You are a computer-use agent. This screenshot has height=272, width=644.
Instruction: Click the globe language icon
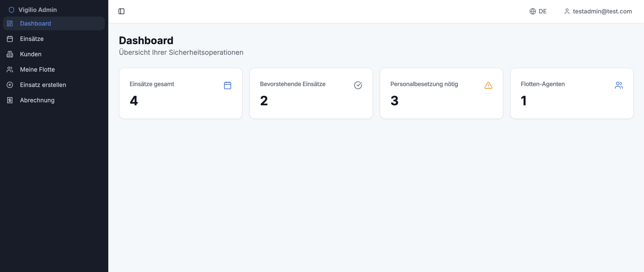pyautogui.click(x=533, y=11)
